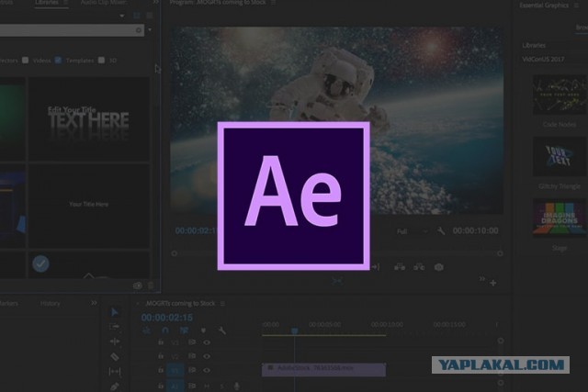The width and height of the screenshot is (588, 392).
Task: Hide track V2 with its eye icon
Action: [x=207, y=356]
